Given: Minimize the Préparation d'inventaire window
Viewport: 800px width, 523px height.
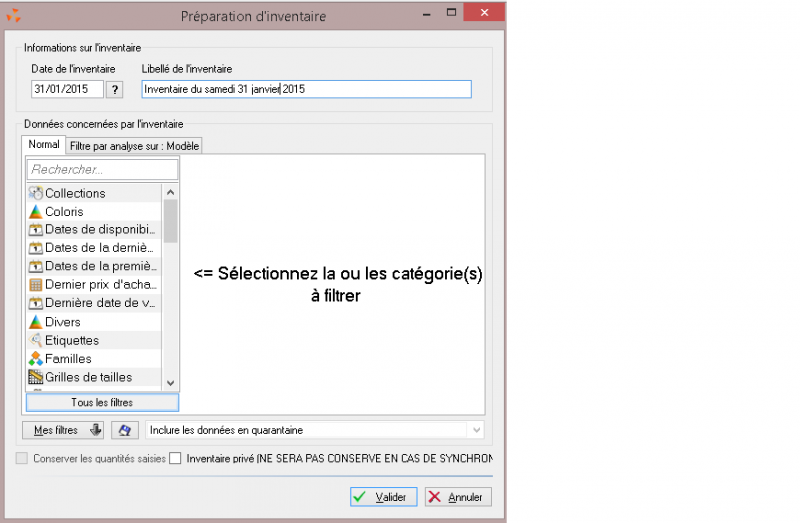Looking at the screenshot, I should [427, 14].
